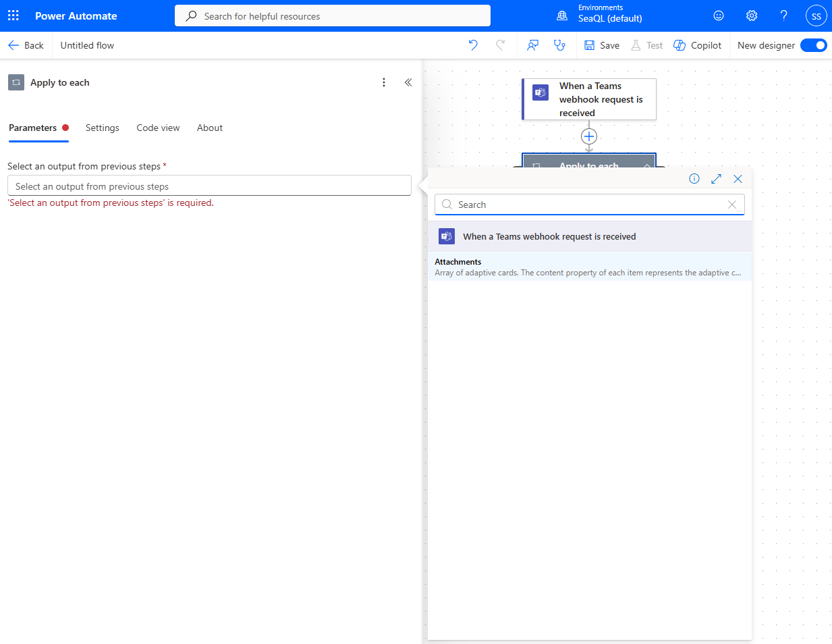Viewport: 832px width, 644px height.
Task: Click the Help question mark icon
Action: (783, 16)
